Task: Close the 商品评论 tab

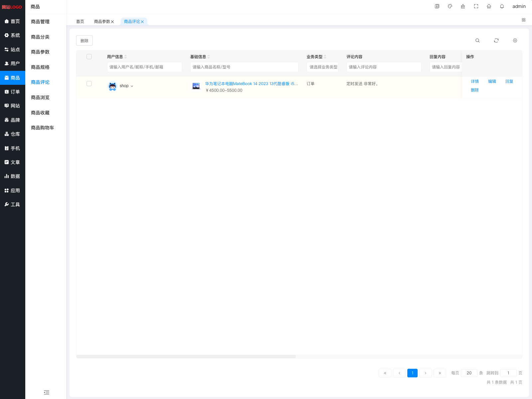Action: [x=142, y=22]
